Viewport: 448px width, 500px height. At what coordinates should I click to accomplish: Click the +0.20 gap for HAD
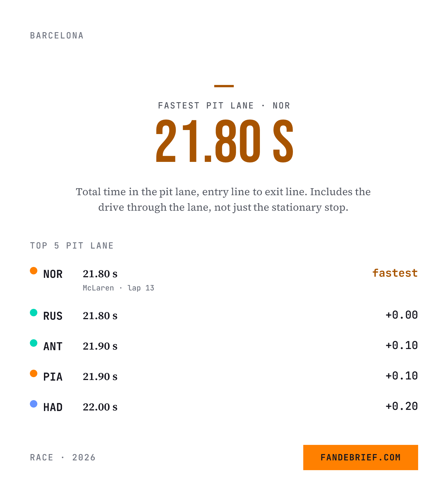point(401,406)
